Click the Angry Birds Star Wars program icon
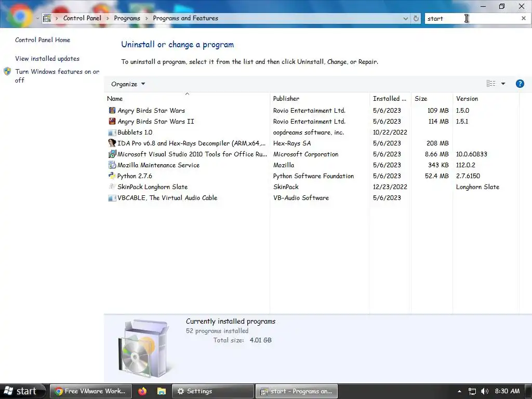Image resolution: width=532 pixels, height=399 pixels. pos(112,110)
